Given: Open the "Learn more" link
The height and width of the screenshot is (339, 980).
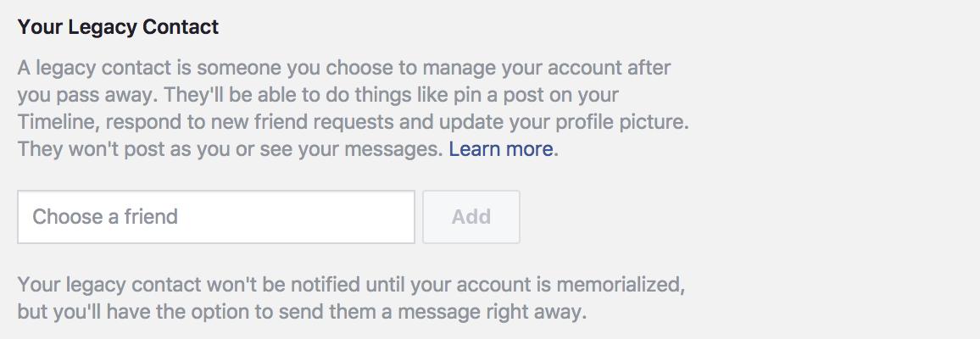Looking at the screenshot, I should click(501, 150).
